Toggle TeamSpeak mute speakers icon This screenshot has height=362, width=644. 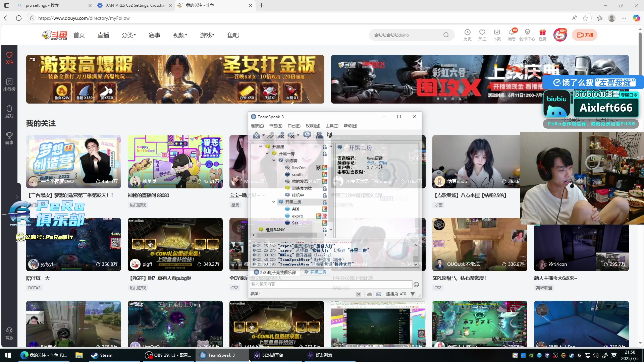pyautogui.click(x=291, y=135)
